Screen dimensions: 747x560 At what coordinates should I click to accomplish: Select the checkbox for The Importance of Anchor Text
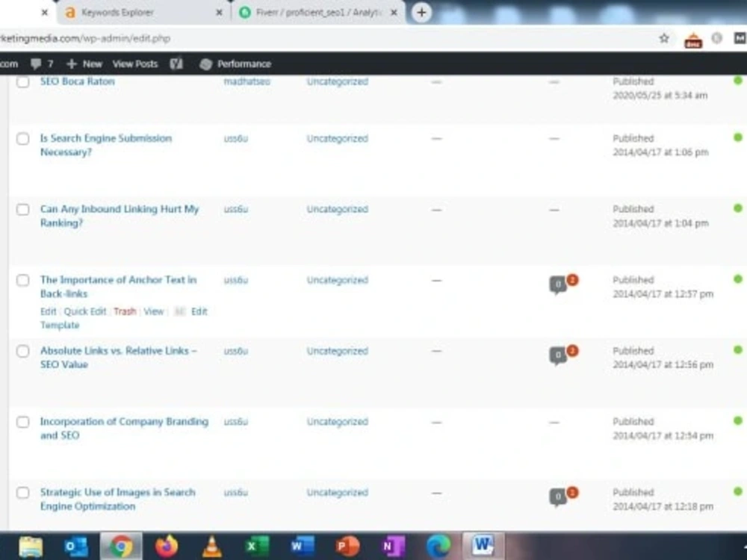[x=23, y=280]
